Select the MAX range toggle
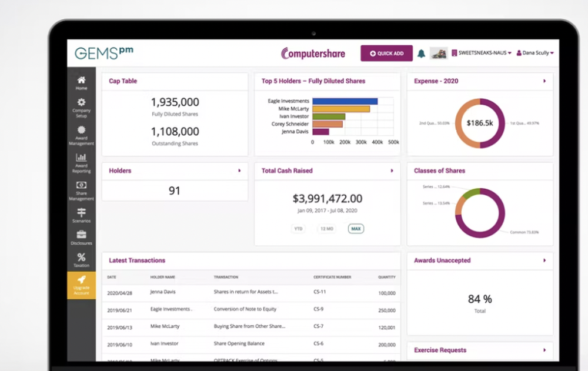588x371 pixels. point(356,229)
